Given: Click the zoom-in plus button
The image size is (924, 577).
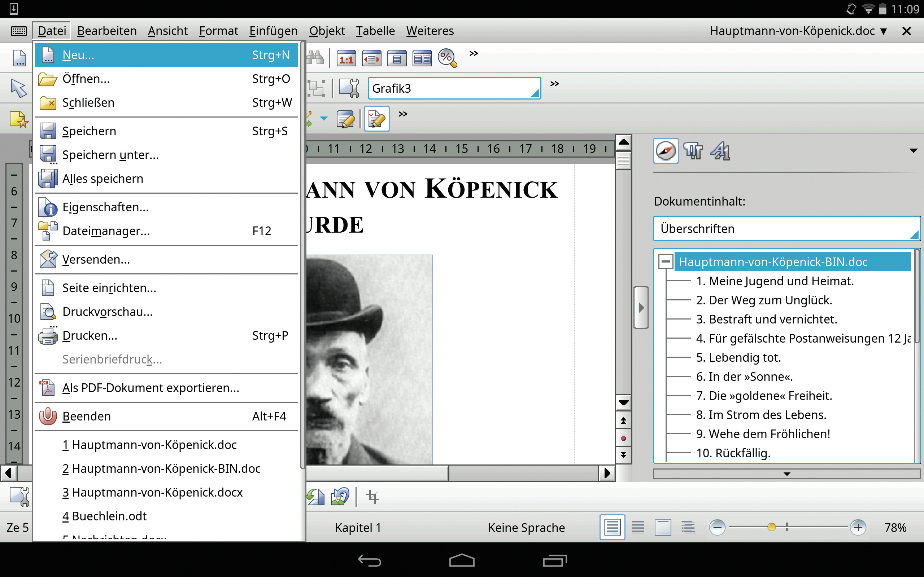Looking at the screenshot, I should point(858,527).
